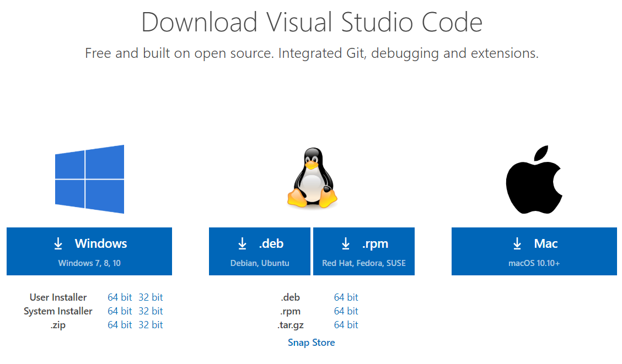The image size is (622, 364).
Task: Download the .deb package for Debian, Ubuntu
Action: 259,251
